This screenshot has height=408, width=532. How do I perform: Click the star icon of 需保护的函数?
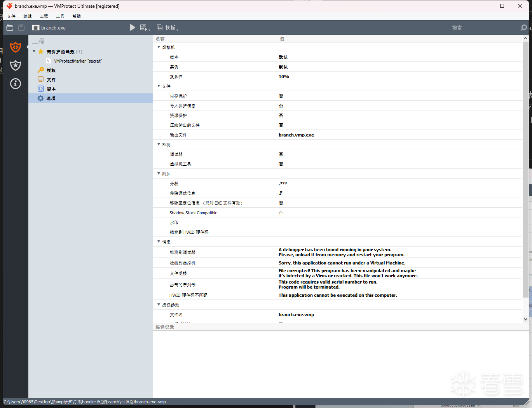click(x=41, y=52)
